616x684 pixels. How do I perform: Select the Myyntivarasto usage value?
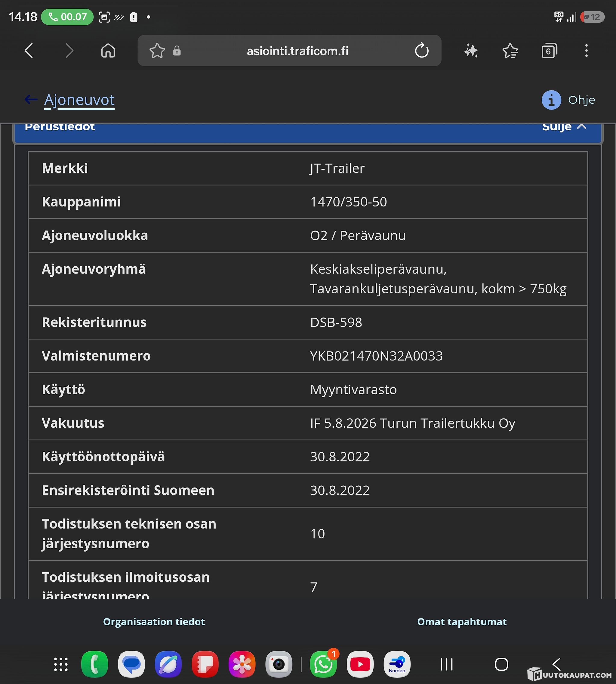353,389
